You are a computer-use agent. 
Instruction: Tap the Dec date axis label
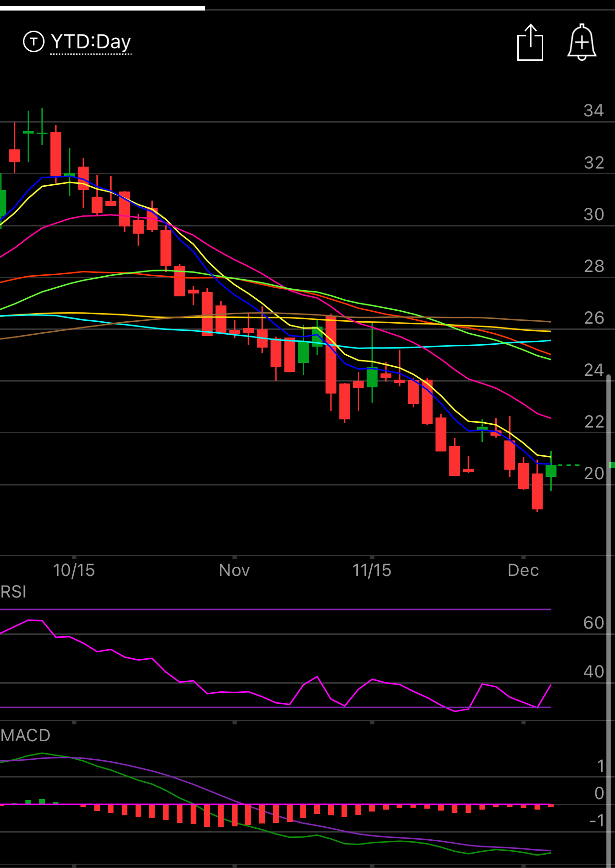[x=523, y=570]
